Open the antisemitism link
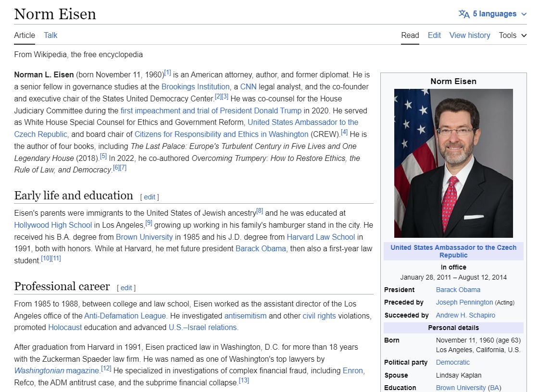The image size is (539, 392). point(245,316)
